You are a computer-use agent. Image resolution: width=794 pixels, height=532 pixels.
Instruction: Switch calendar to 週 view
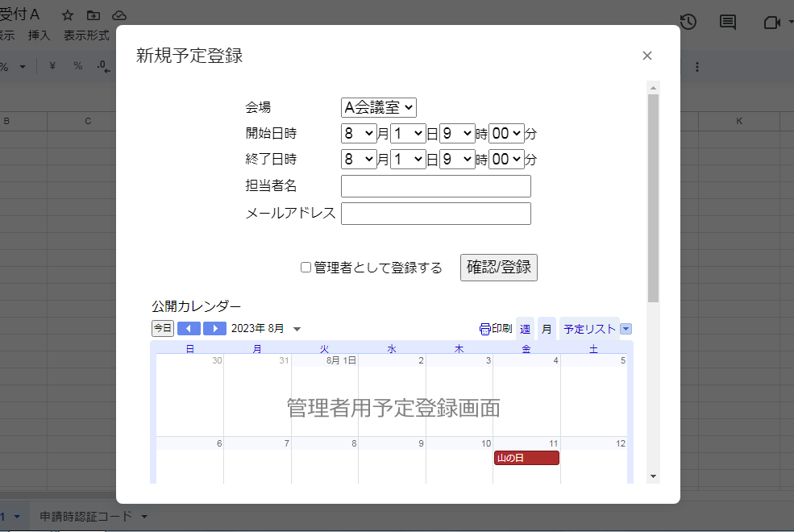point(525,329)
